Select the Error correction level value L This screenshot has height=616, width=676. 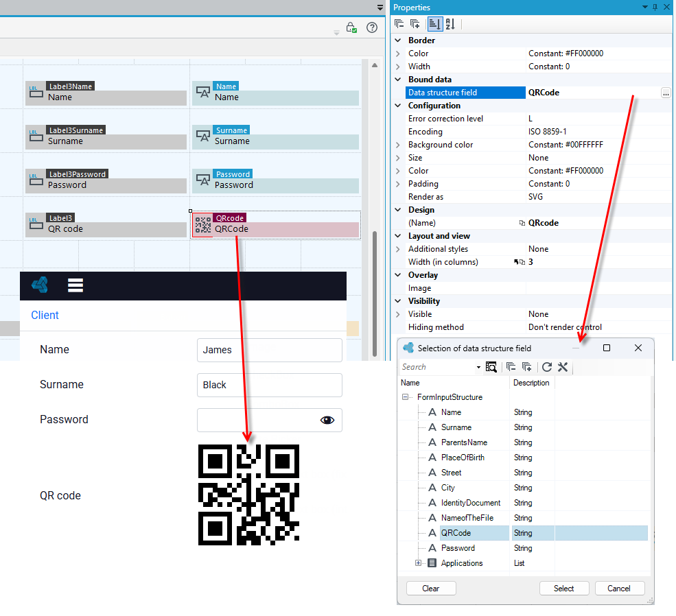[531, 119]
